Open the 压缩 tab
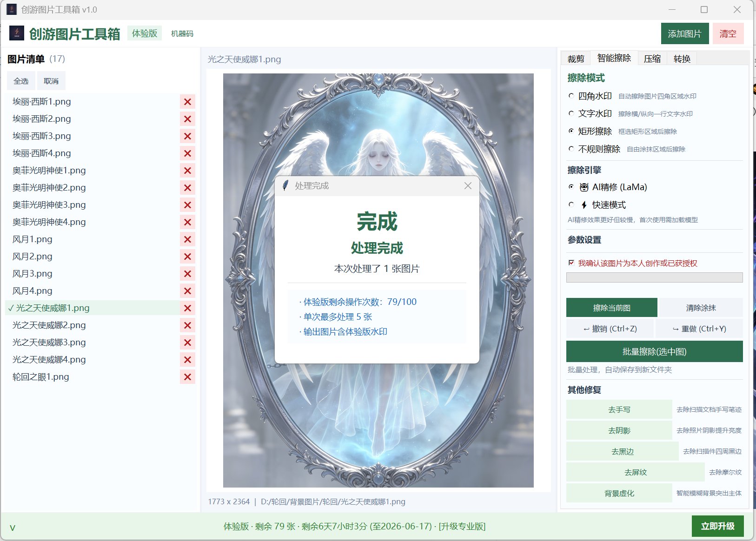Image resolution: width=756 pixels, height=541 pixels. 652,59
